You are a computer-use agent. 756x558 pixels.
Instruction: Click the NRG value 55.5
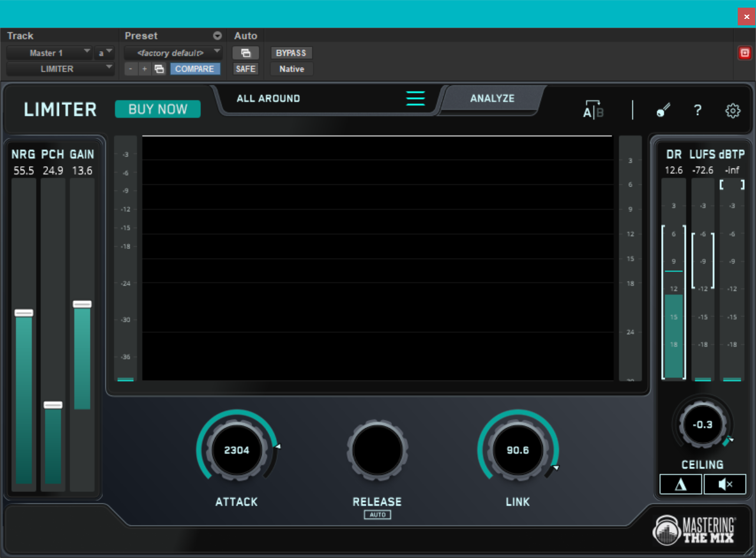click(24, 171)
